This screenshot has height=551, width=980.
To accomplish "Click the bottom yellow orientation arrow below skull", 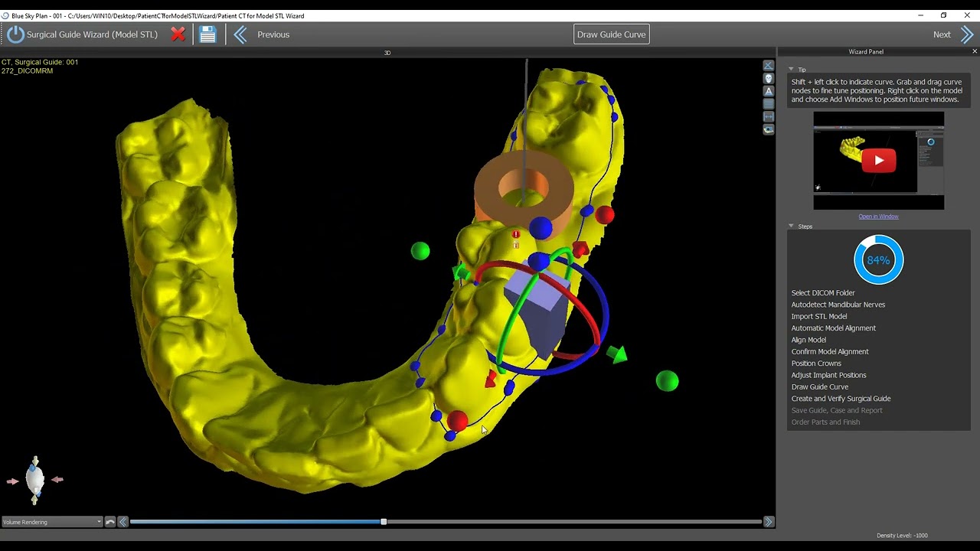I will coord(35,500).
